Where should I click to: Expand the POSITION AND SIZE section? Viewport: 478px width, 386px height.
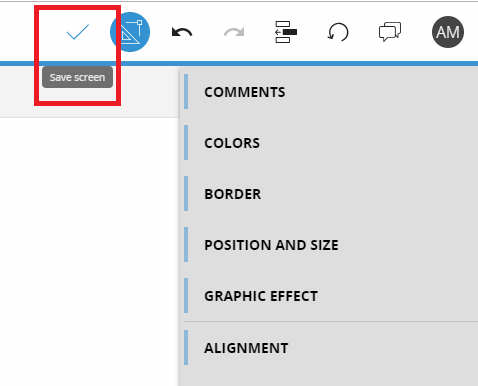coord(331,245)
